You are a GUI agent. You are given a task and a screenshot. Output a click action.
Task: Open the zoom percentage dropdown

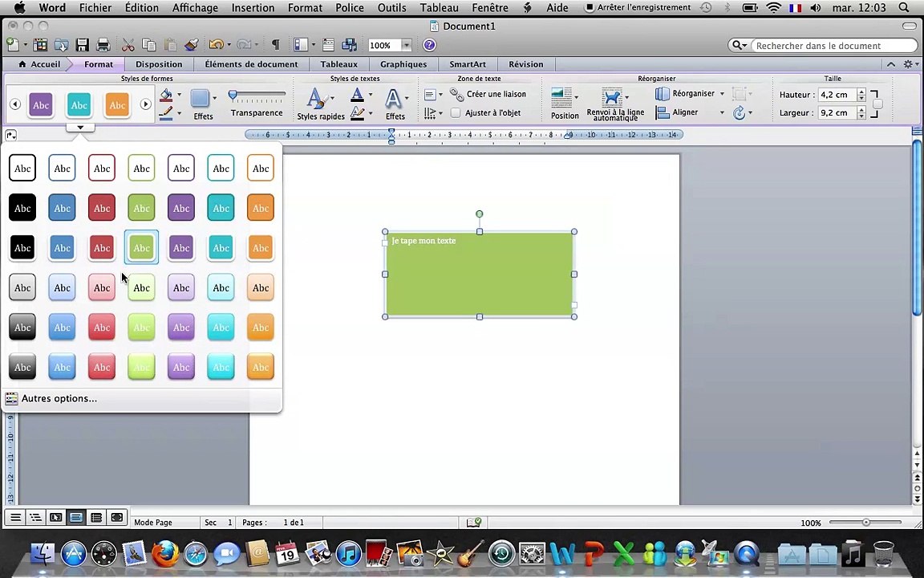407,46
